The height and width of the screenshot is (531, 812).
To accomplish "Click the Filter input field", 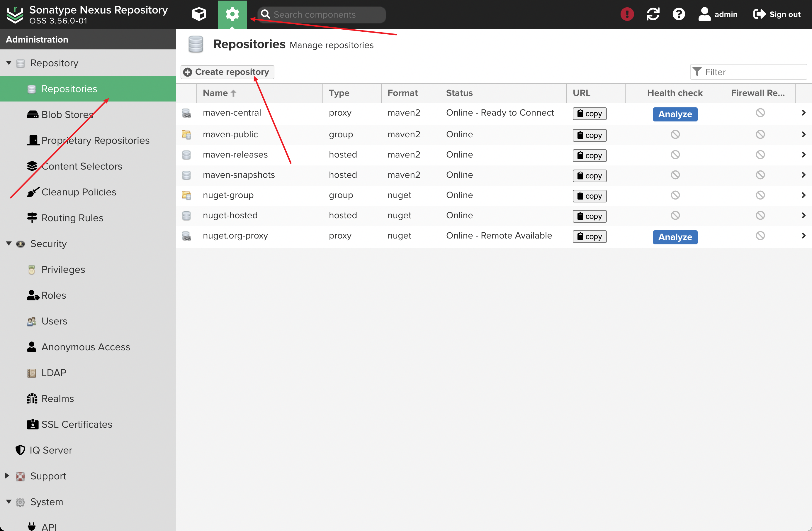I will (x=749, y=72).
